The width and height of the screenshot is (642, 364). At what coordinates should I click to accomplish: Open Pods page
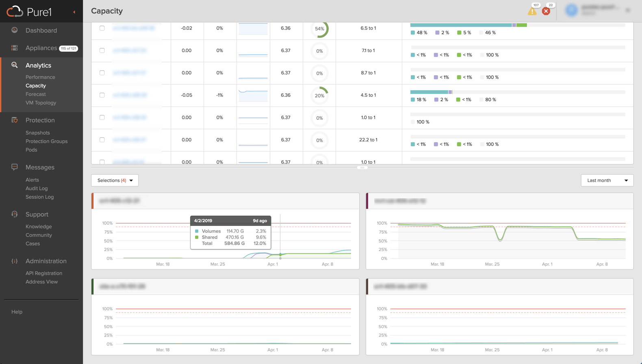pos(31,150)
